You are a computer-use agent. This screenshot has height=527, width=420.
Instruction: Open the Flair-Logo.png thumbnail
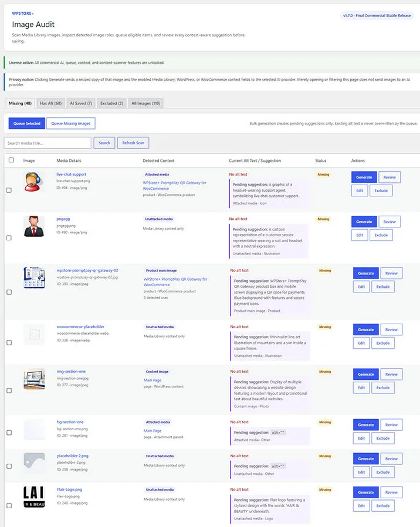[x=34, y=497]
